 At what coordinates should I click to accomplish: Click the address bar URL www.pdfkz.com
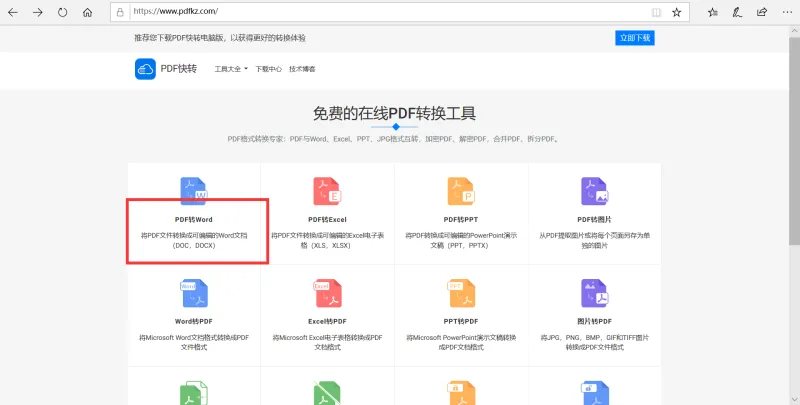[x=176, y=11]
